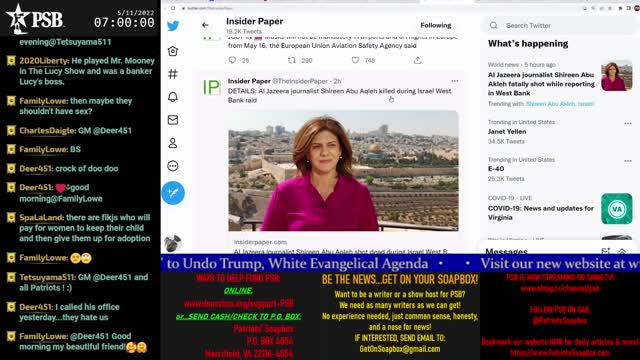The height and width of the screenshot is (360, 640).
Task: Open the Shireen Abu Aqleh photo card
Action: coord(343,171)
